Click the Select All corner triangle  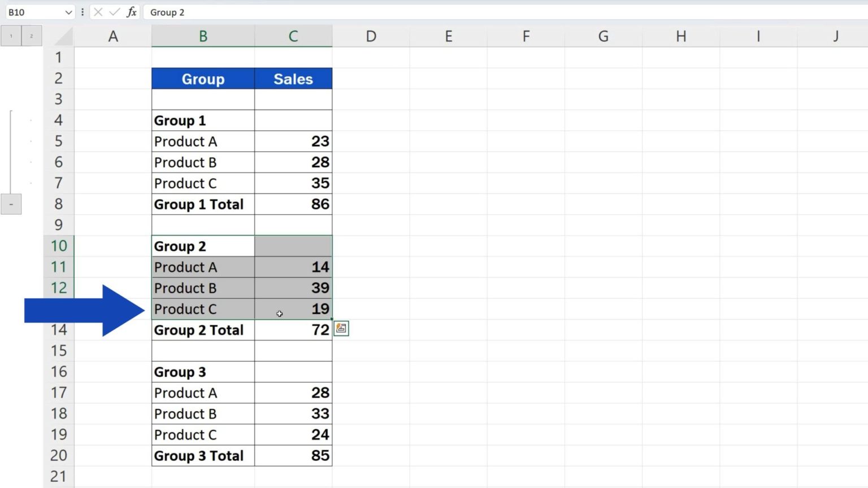coord(64,37)
